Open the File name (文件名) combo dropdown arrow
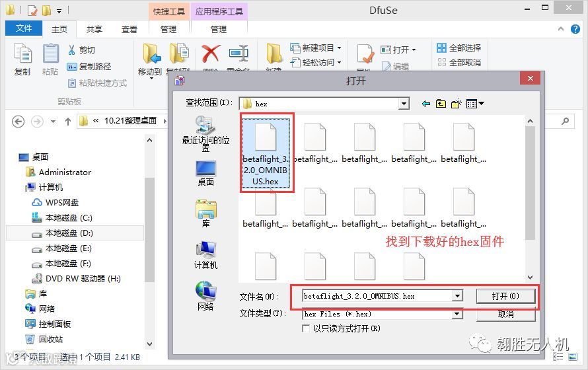 click(457, 296)
